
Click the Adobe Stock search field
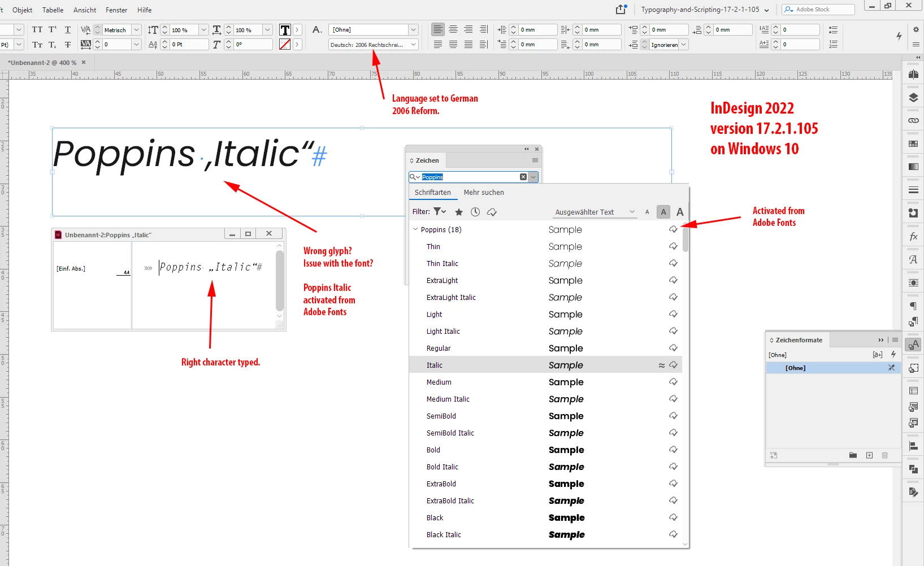click(x=818, y=9)
